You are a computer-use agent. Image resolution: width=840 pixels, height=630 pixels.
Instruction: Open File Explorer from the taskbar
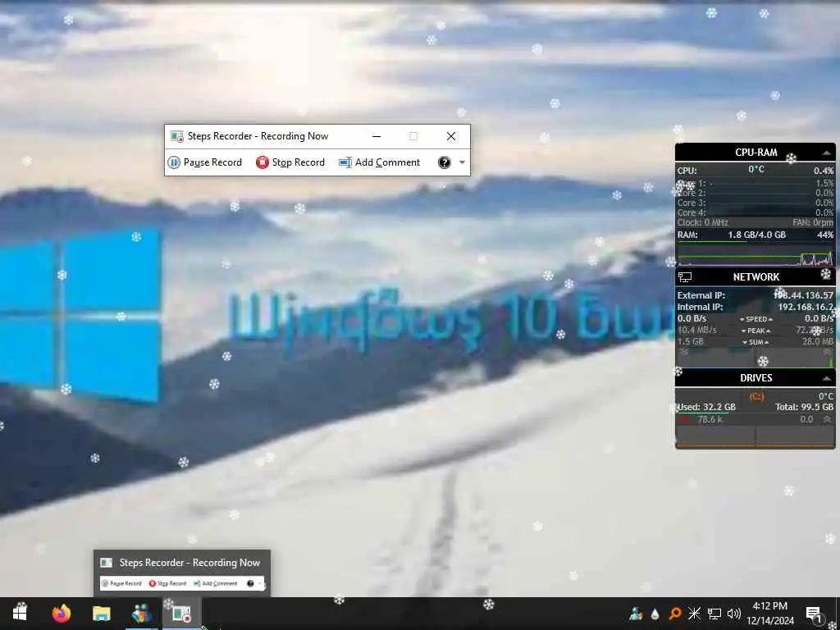click(x=101, y=613)
